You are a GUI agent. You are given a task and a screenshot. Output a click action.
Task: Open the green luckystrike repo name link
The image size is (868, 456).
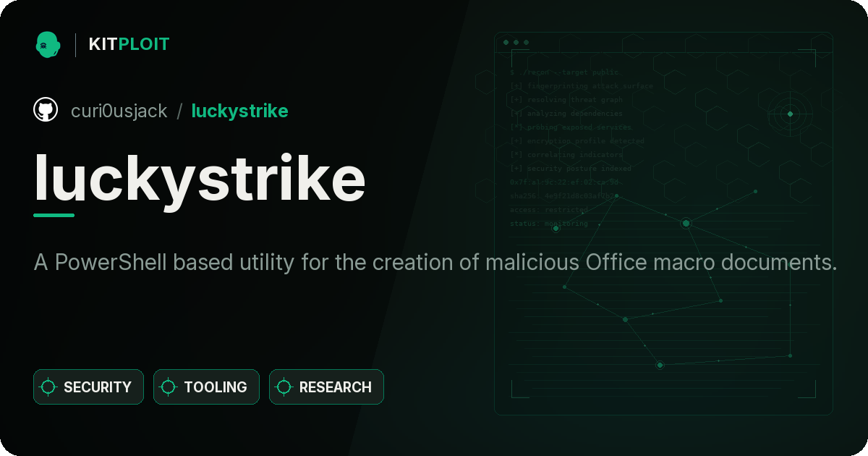(239, 111)
